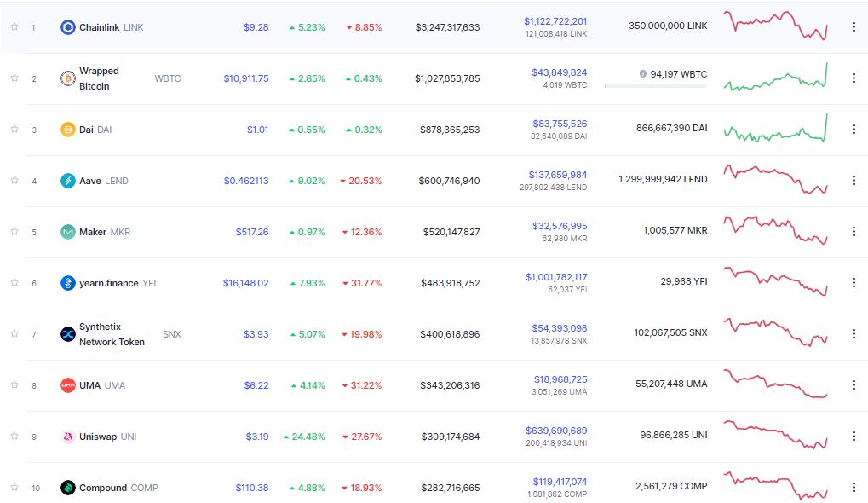
Task: View the yearn.finance coin page
Action: (108, 283)
